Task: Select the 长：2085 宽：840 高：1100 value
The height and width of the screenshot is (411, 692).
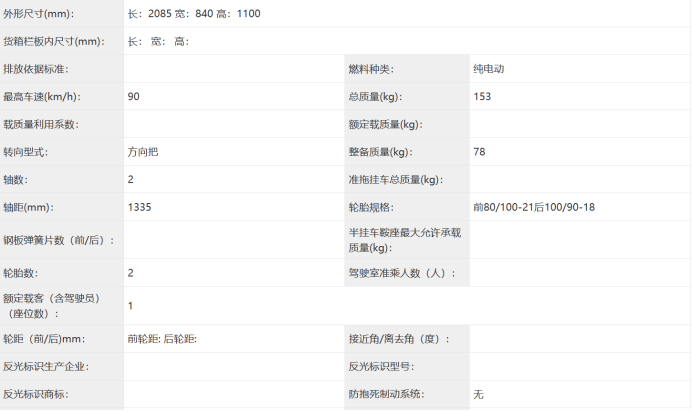Action: tap(194, 14)
